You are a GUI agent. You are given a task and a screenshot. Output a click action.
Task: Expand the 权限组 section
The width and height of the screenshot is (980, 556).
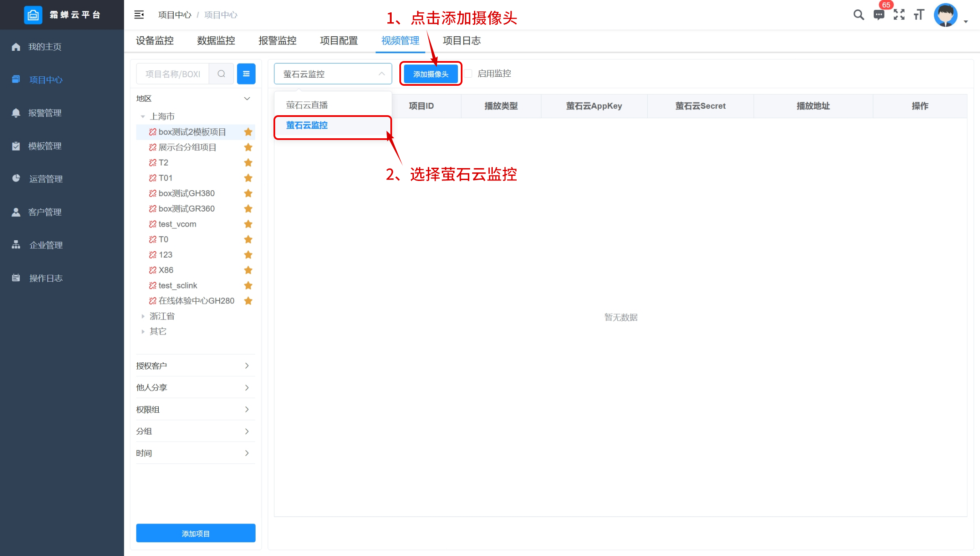(195, 409)
